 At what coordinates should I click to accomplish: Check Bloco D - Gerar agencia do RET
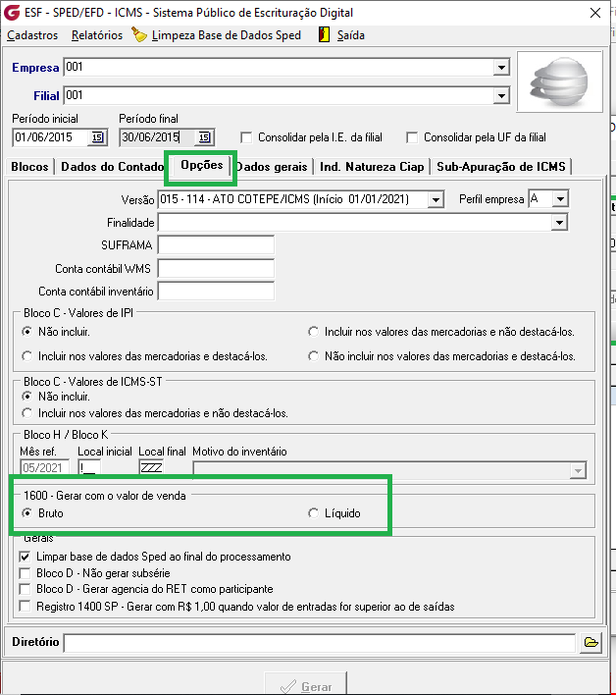[x=26, y=589]
